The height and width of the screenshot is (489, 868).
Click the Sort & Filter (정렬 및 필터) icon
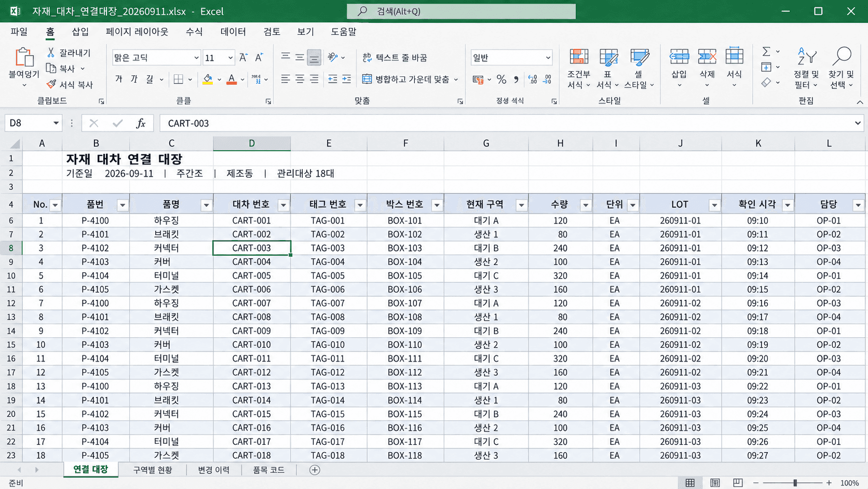coord(807,57)
